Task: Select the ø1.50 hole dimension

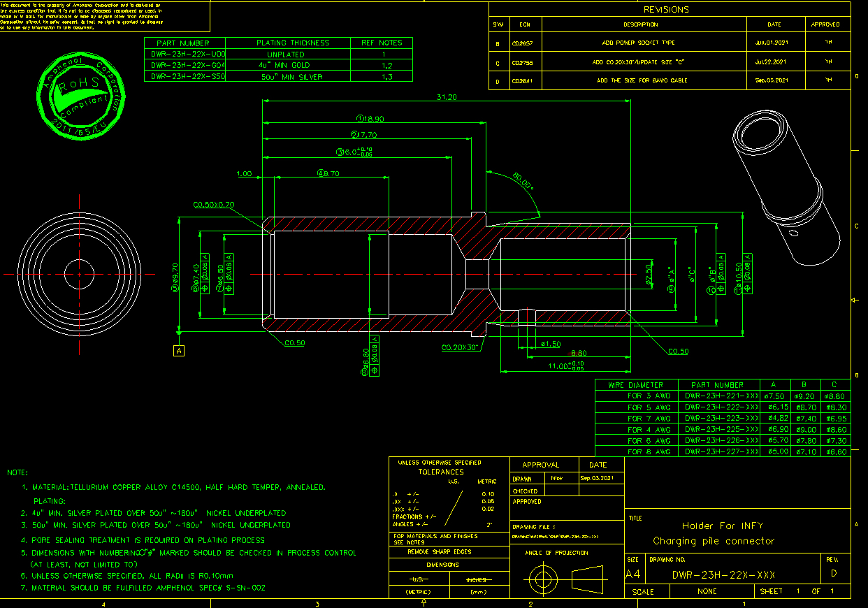Action: tap(551, 344)
